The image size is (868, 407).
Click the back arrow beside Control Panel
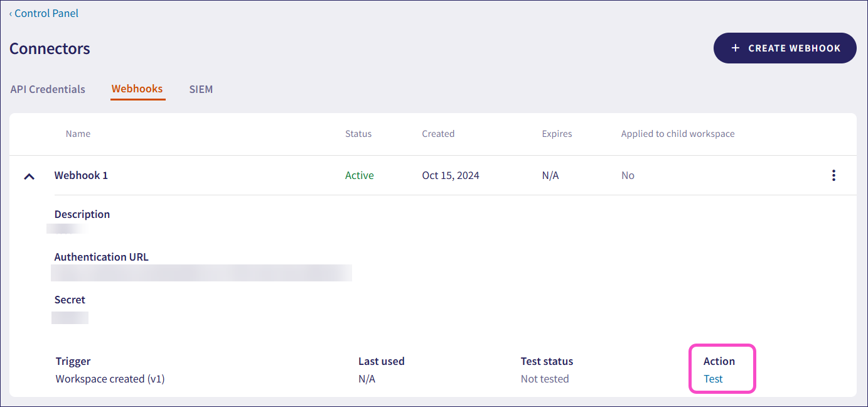click(11, 13)
